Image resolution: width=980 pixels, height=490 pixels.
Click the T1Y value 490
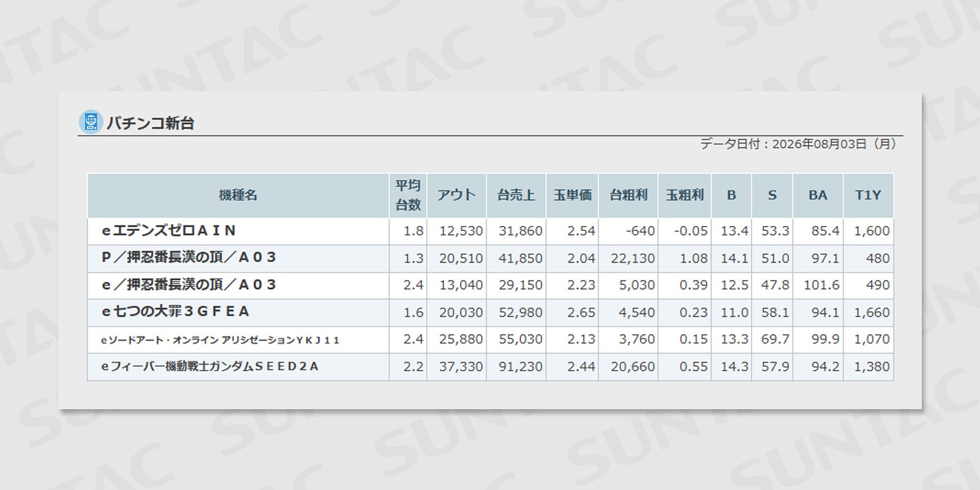pyautogui.click(x=878, y=285)
